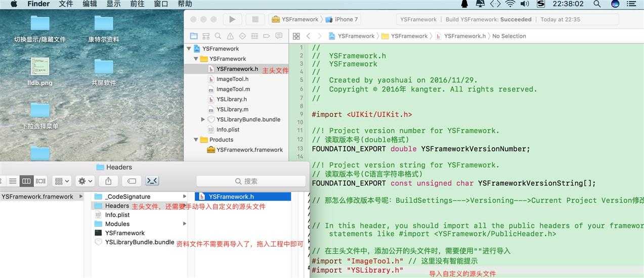Open the Finder menu
This screenshot has height=278, width=644.
point(38,4)
